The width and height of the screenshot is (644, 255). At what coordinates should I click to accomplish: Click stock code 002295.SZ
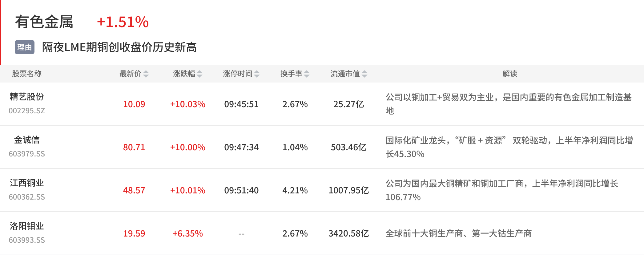pos(27,111)
